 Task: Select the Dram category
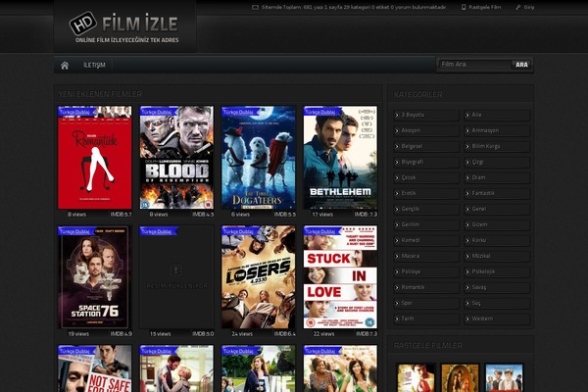[x=497, y=177]
